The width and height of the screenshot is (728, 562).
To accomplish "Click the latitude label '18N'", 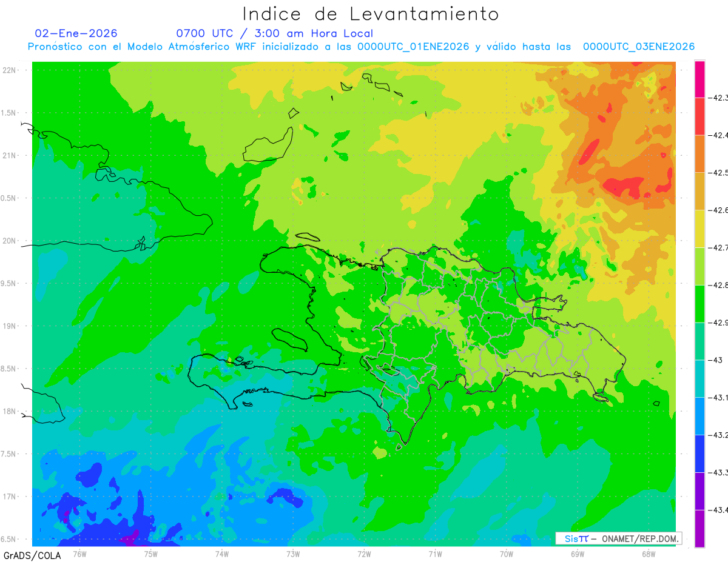I will 10,411.
